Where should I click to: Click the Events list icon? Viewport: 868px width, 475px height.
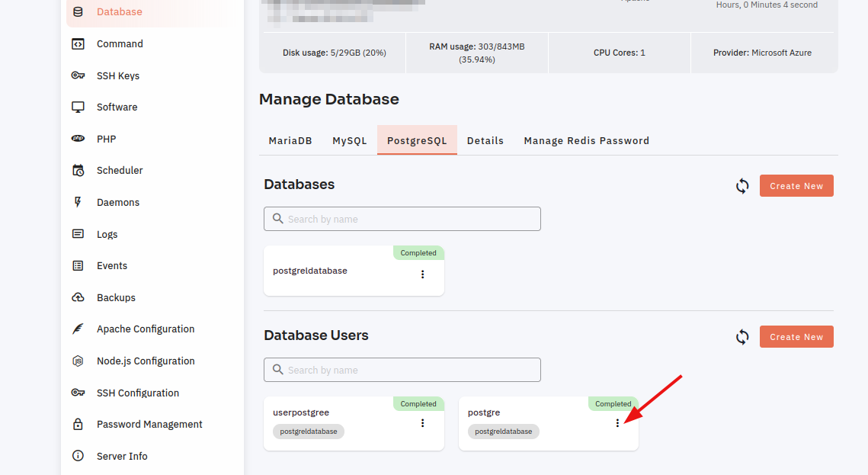(x=78, y=266)
